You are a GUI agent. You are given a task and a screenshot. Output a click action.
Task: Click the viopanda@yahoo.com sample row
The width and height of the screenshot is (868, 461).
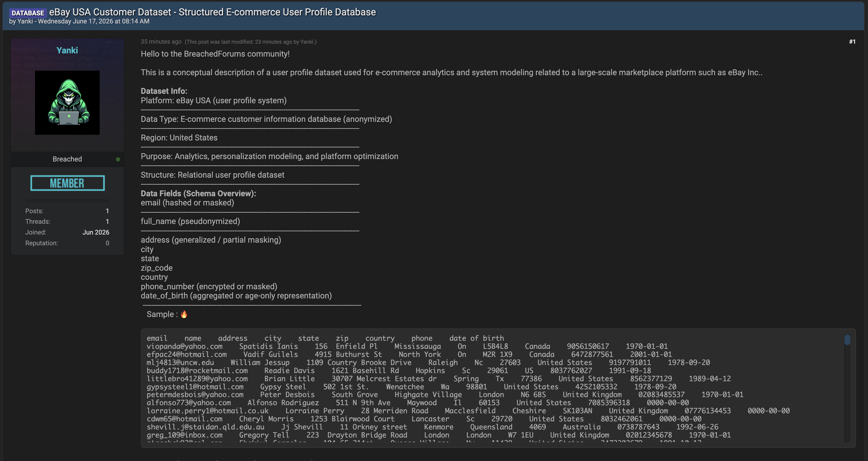pos(407,346)
